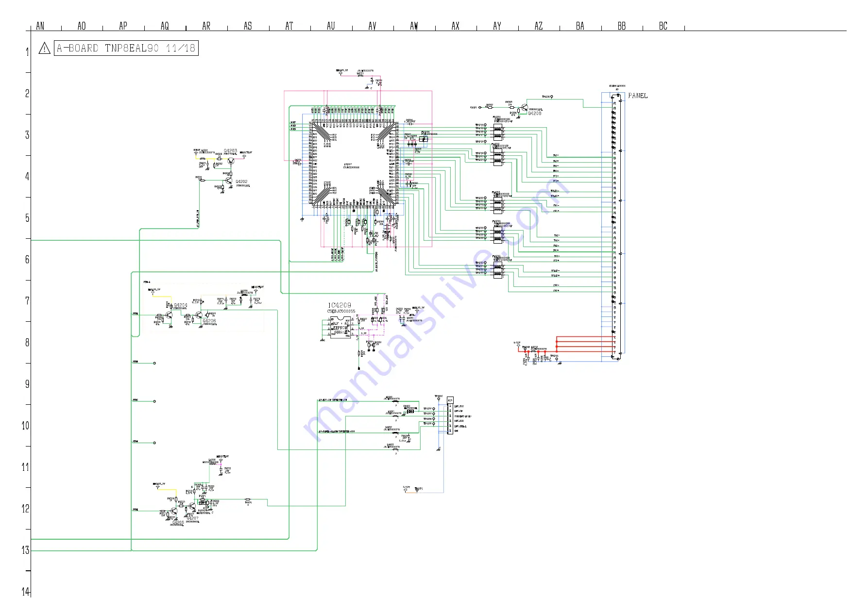Click the row number 1 marker
Image resolution: width=868 pixels, height=613 pixels.
(27, 52)
